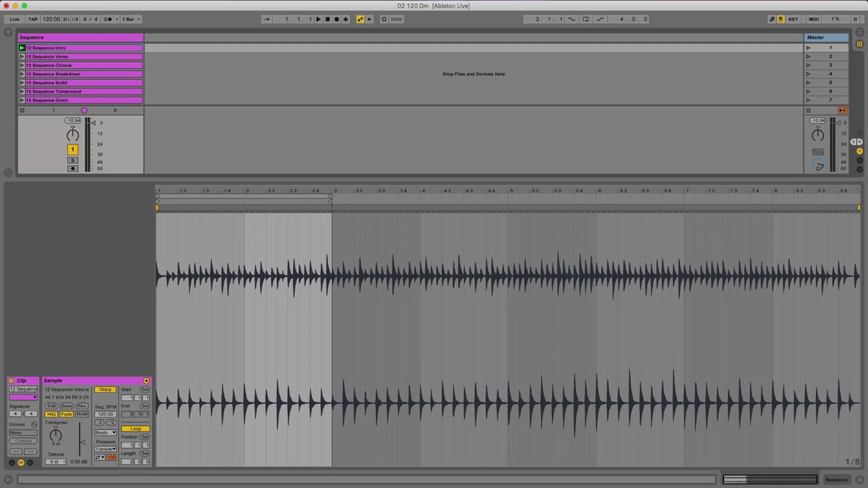Click the TAP tempo button
Viewport: 868px width, 488px height.
(x=33, y=20)
